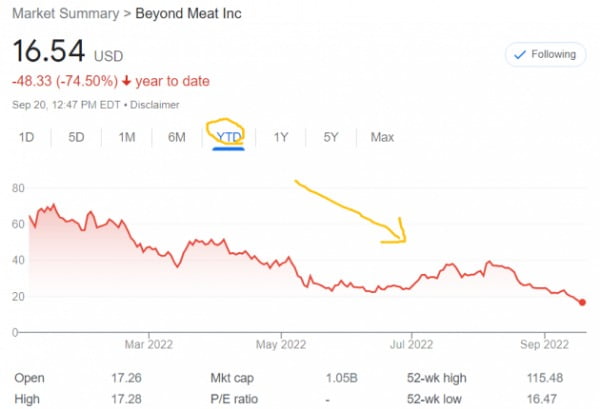Click the Beyond Meat Inc title

189,14
